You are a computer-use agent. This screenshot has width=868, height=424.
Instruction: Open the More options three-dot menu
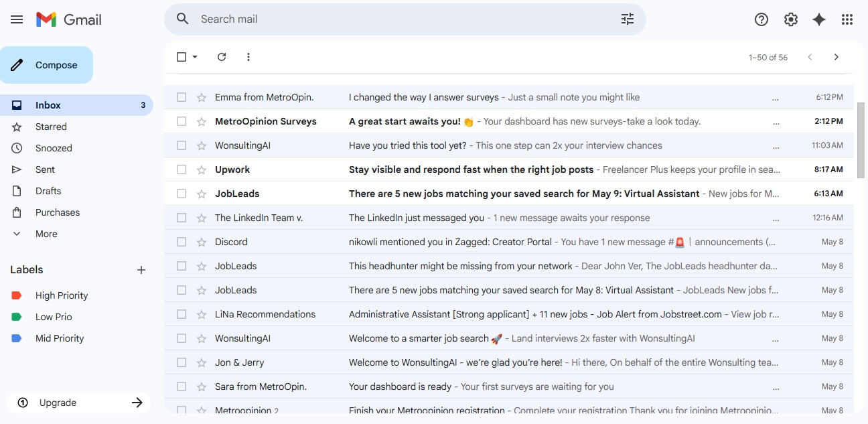(248, 57)
